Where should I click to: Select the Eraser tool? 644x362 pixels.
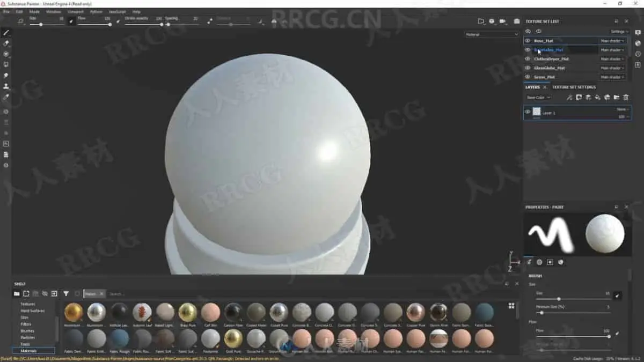6,43
